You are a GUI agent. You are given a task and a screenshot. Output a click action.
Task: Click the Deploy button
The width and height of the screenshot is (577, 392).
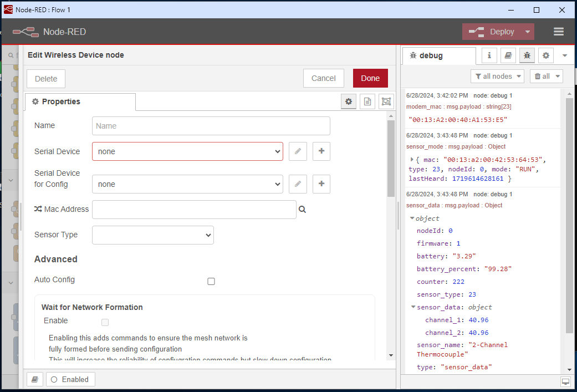pyautogui.click(x=492, y=32)
